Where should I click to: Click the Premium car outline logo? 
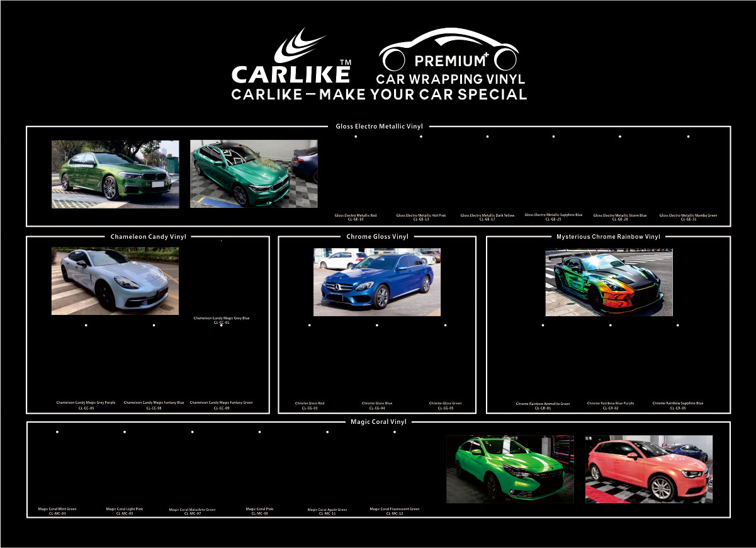(x=449, y=49)
